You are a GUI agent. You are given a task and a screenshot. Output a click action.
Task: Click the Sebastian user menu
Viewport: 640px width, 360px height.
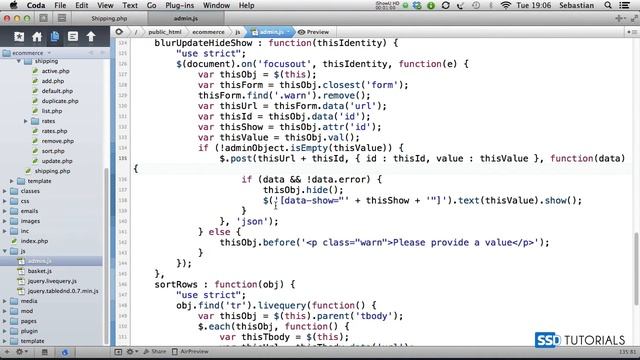[x=576, y=5]
